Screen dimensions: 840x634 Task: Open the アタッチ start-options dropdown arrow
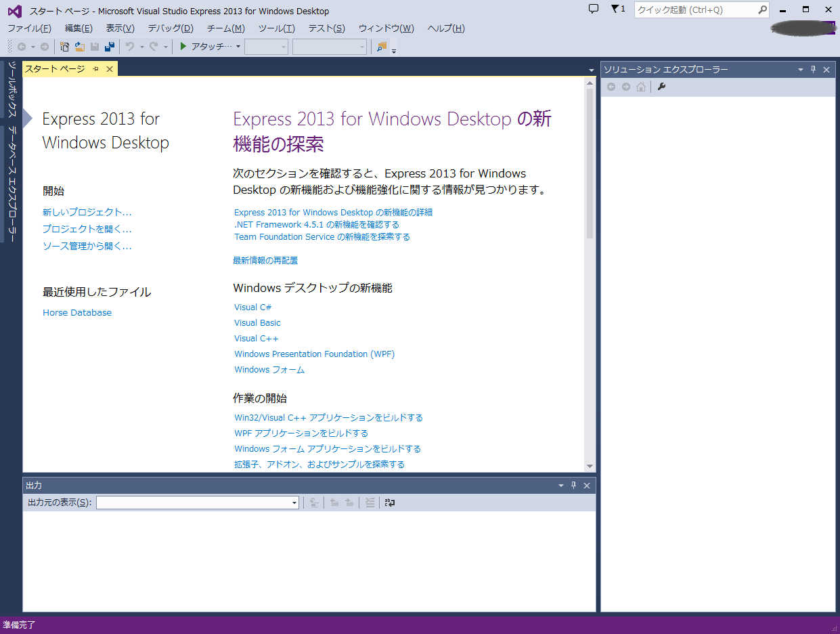[x=238, y=47]
